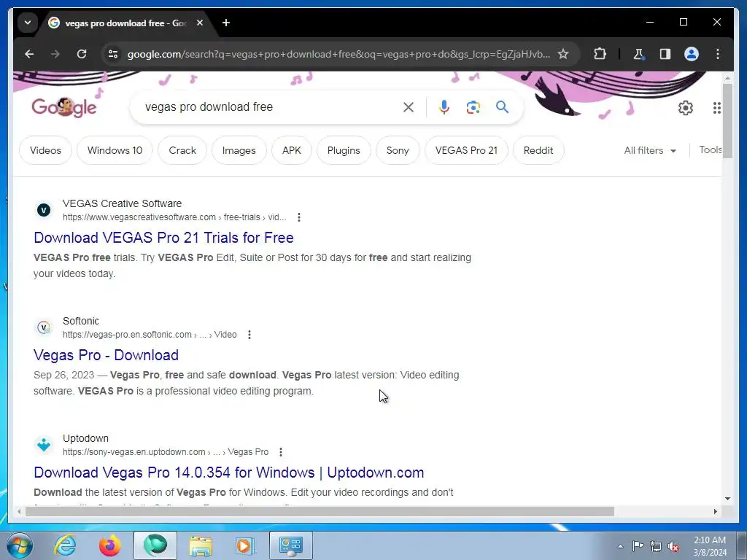Open options for VEGAS Creative Software result
Viewport: 747px width, 560px height.
point(298,217)
